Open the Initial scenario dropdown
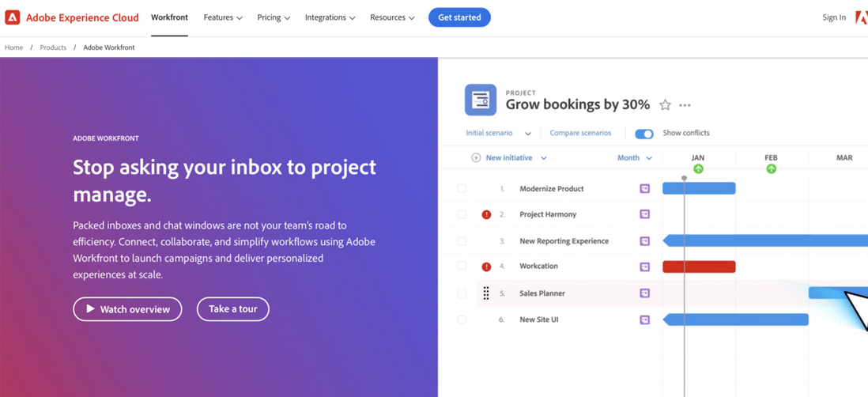This screenshot has height=397, width=868. (499, 134)
